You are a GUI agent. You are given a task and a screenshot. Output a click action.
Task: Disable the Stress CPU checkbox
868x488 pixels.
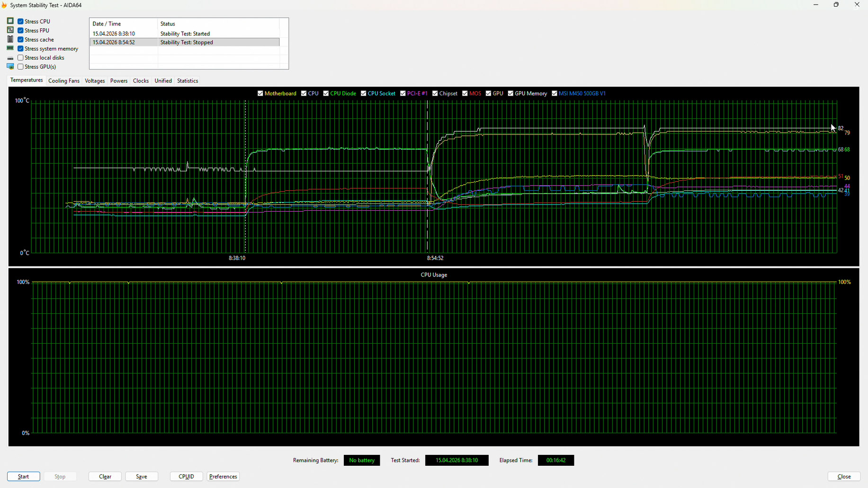point(20,21)
